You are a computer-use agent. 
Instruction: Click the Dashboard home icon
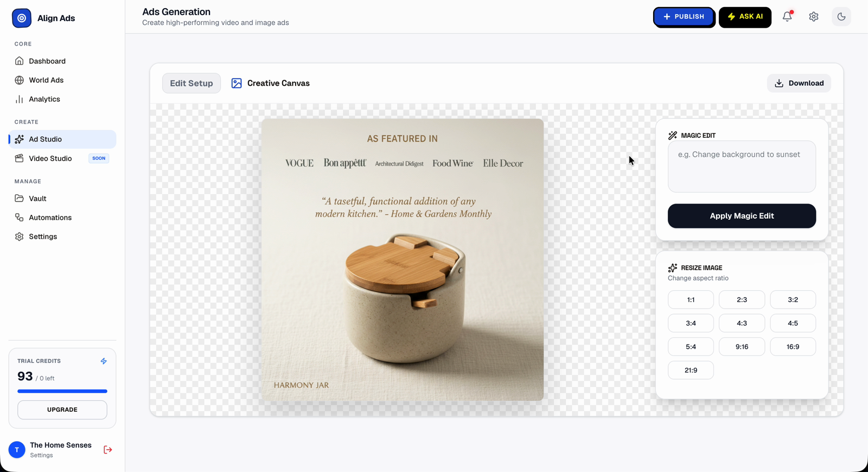pos(20,61)
